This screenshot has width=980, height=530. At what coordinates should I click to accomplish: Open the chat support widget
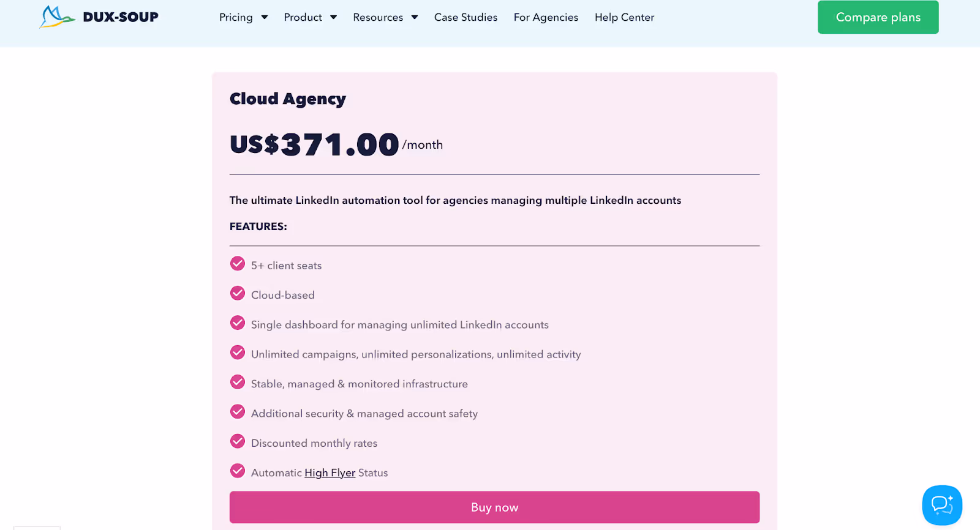click(x=942, y=505)
